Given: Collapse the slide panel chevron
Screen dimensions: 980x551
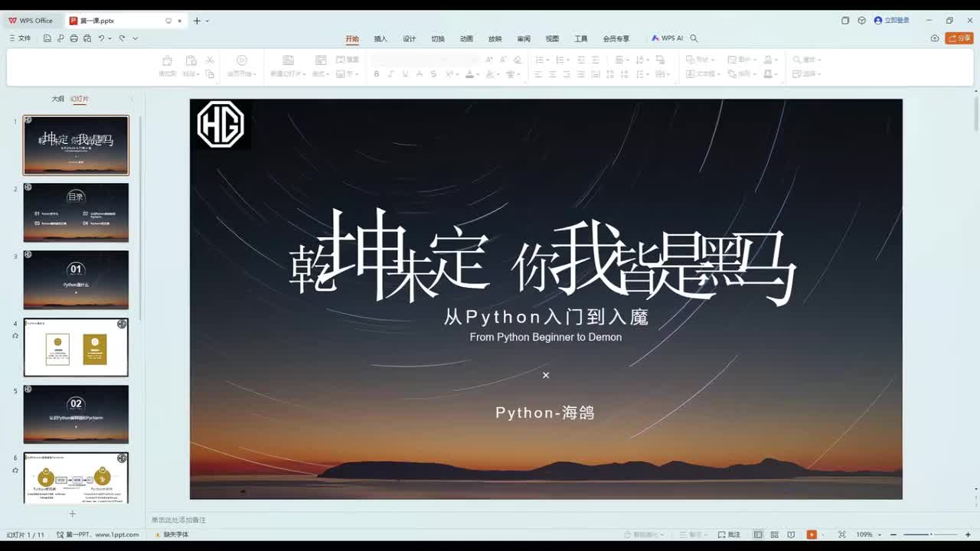Looking at the screenshot, I should tap(132, 99).
